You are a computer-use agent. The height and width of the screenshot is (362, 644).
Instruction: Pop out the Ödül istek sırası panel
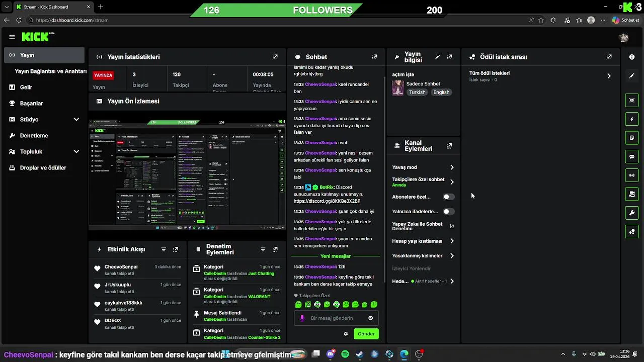point(609,57)
